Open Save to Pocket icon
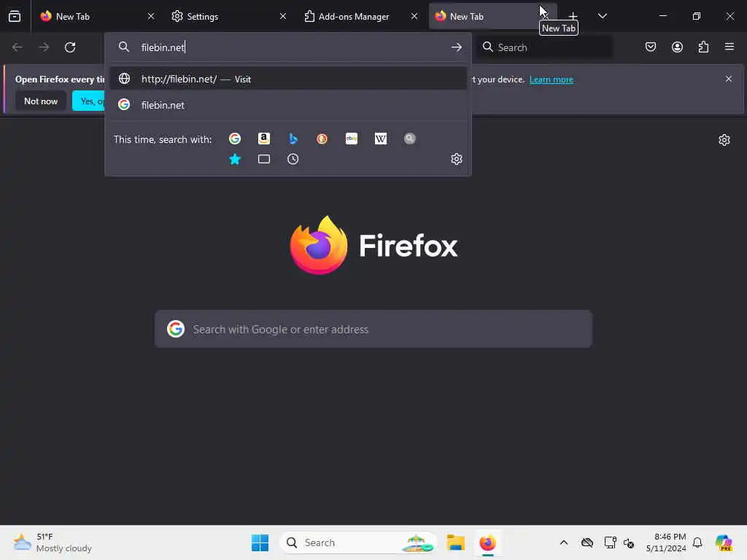 pyautogui.click(x=651, y=47)
